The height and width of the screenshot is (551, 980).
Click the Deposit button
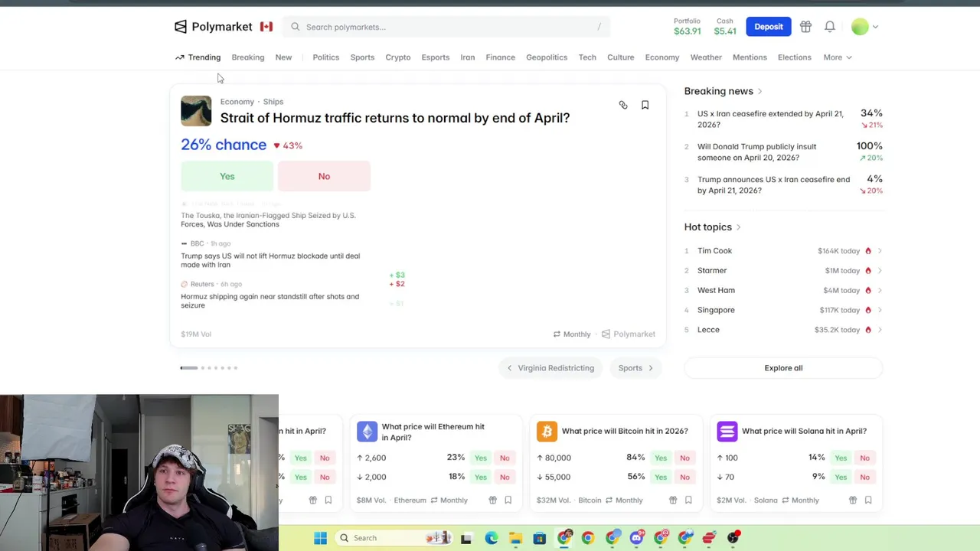coord(769,27)
